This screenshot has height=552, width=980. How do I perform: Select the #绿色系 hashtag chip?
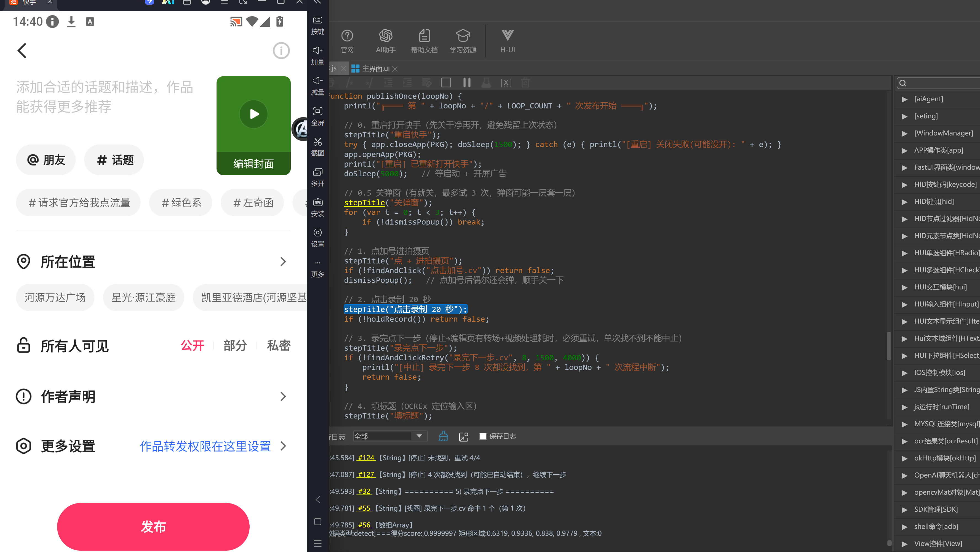coord(181,203)
